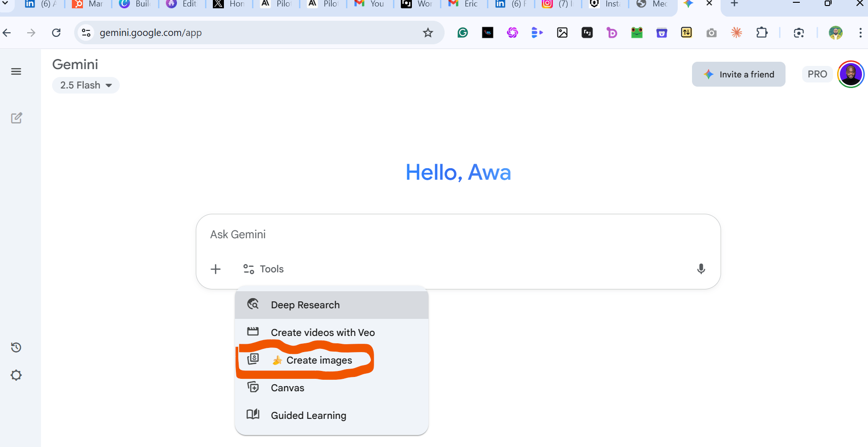Click the Create images picture icon

click(253, 359)
